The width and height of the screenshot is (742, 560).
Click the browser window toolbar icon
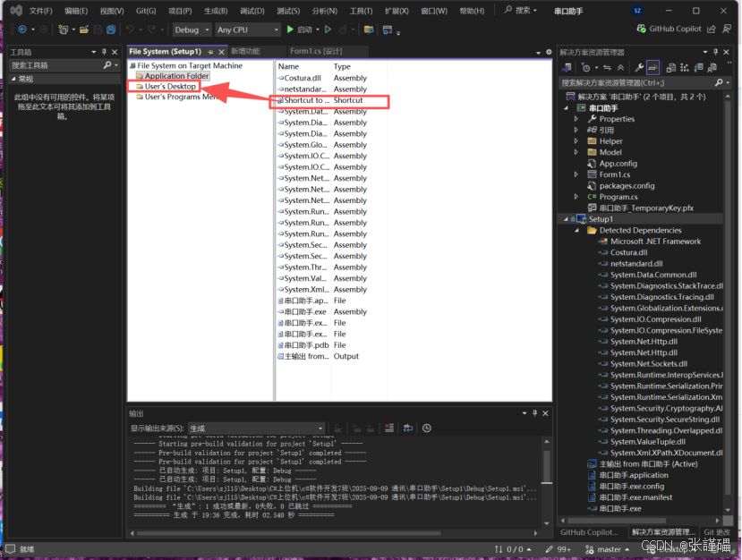387,30
